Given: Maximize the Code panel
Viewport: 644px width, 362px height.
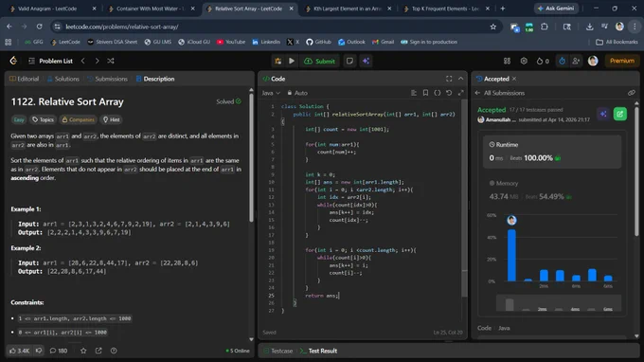Looking at the screenshot, I should [449, 79].
